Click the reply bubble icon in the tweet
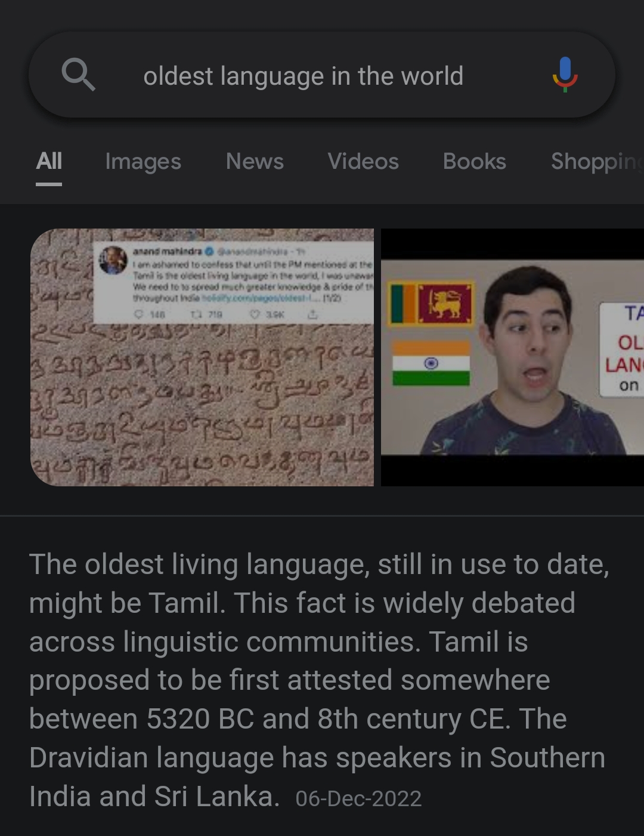 coord(140,313)
